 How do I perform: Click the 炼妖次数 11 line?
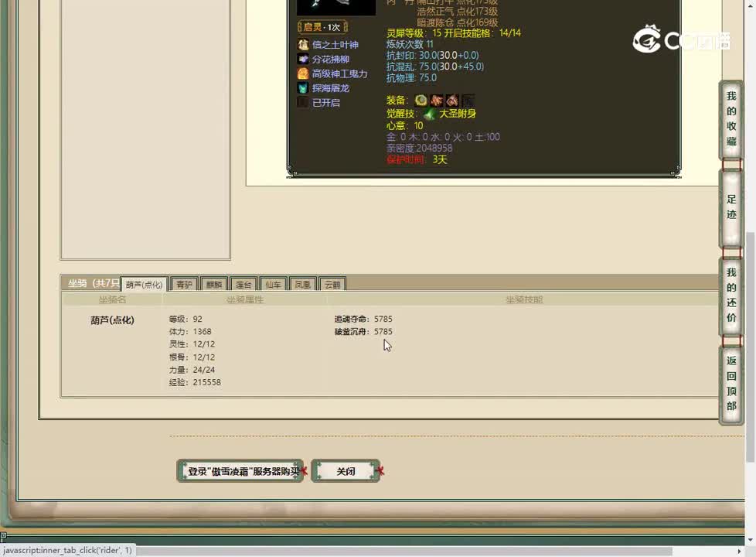(410, 44)
